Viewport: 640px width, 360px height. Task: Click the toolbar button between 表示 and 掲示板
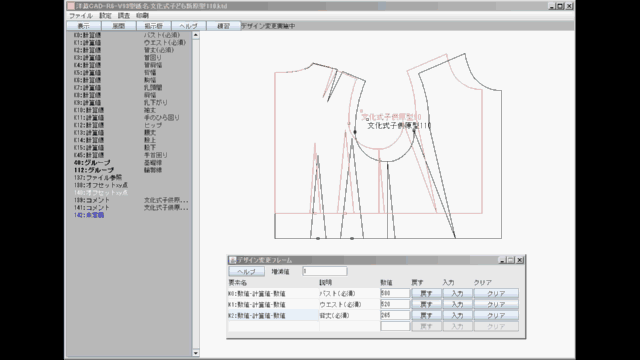click(x=118, y=26)
